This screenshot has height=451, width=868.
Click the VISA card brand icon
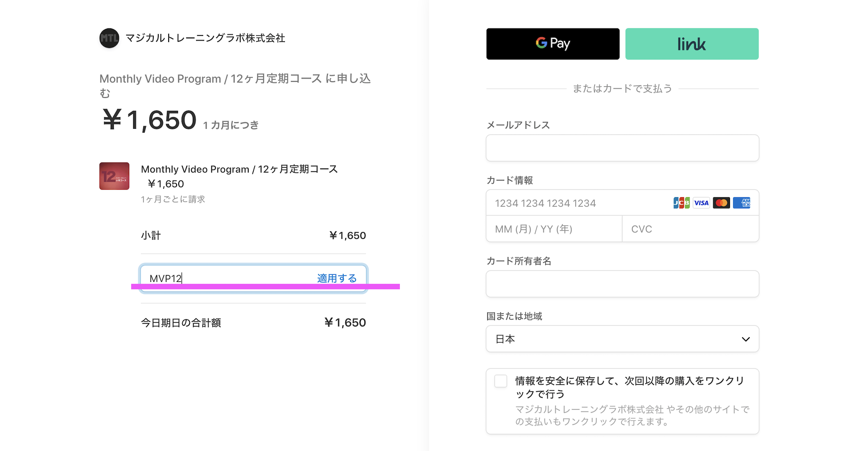[x=701, y=203]
